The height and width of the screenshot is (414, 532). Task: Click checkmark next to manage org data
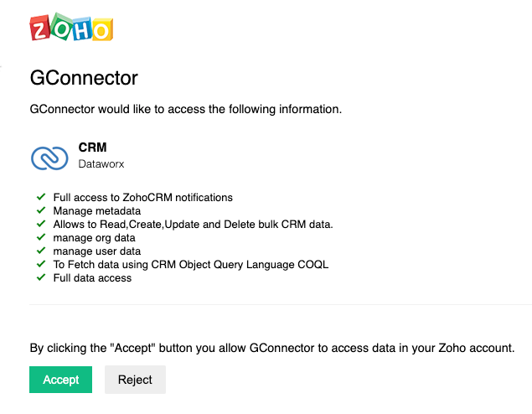click(x=41, y=237)
